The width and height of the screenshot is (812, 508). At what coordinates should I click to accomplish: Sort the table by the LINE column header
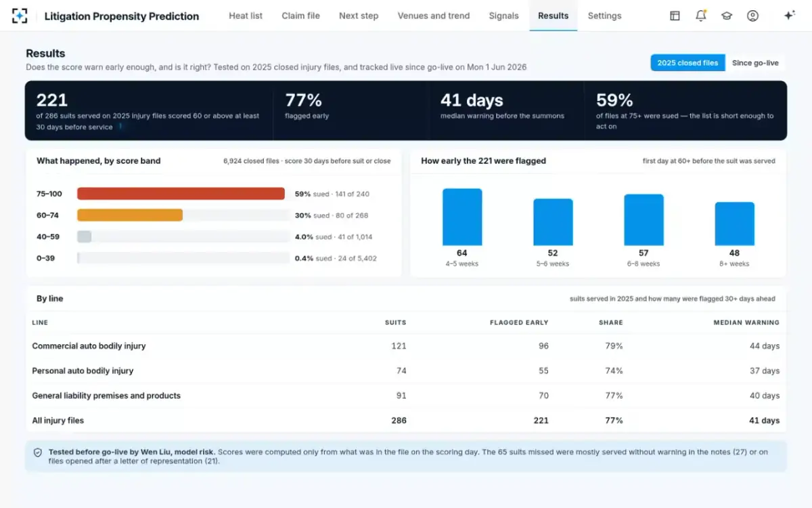pyautogui.click(x=40, y=322)
